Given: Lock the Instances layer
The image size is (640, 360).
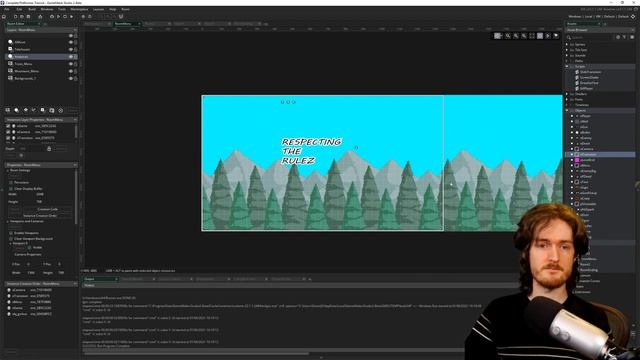Looking at the screenshot, I should click(76, 57).
